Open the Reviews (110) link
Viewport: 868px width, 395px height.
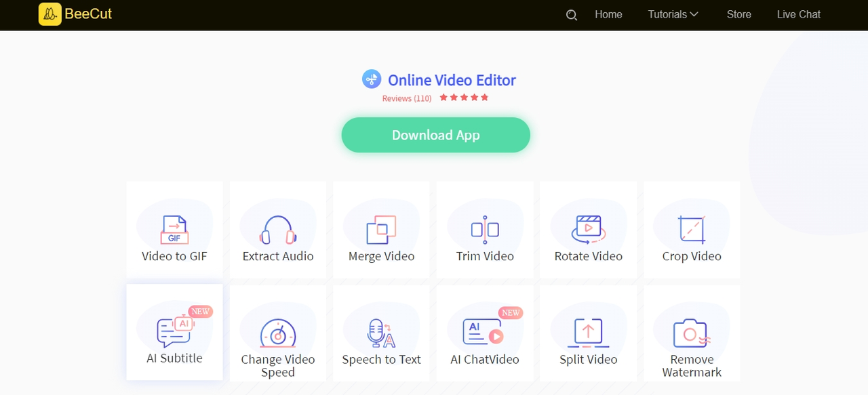[x=407, y=98]
